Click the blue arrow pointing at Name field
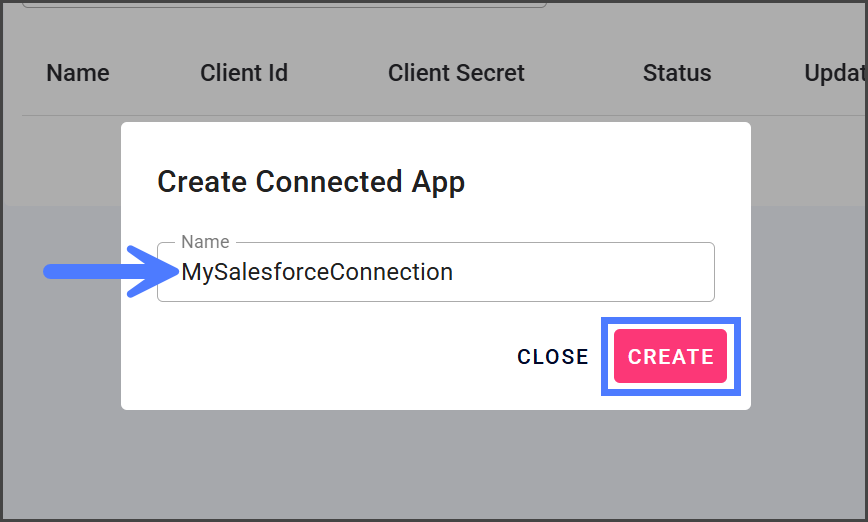868x522 pixels. pyautogui.click(x=105, y=272)
